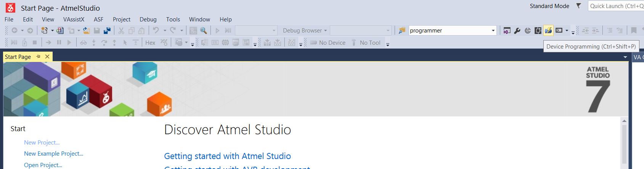Viewport: 644px width, 169px height.
Task: Click the Window menu
Action: pos(199,19)
